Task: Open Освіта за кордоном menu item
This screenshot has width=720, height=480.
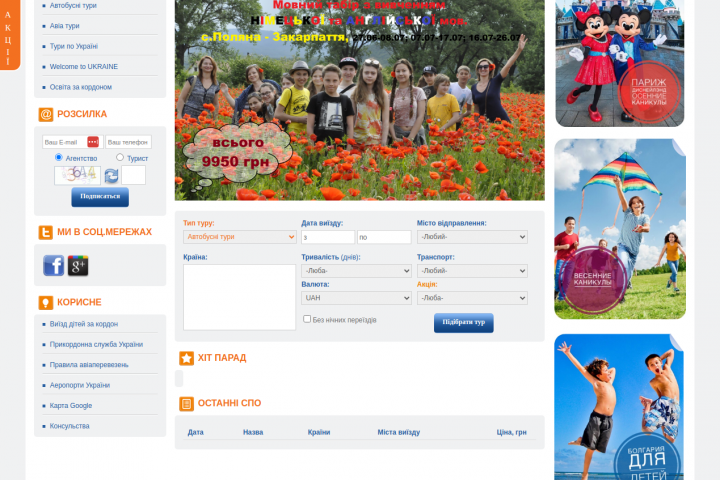Action: (x=80, y=87)
